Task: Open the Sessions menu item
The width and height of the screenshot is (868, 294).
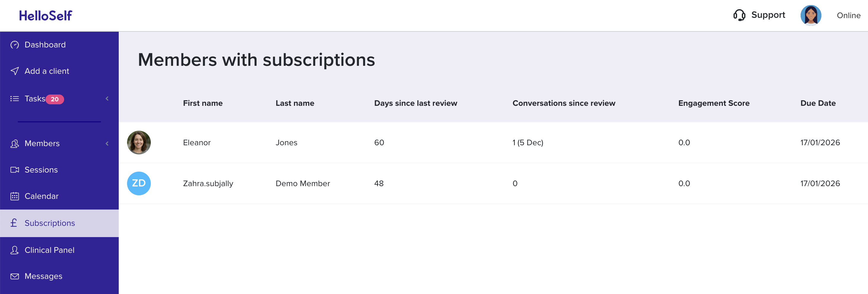Action: coord(41,170)
